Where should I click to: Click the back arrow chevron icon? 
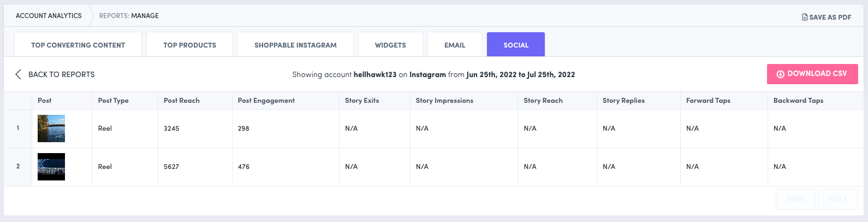tap(18, 74)
